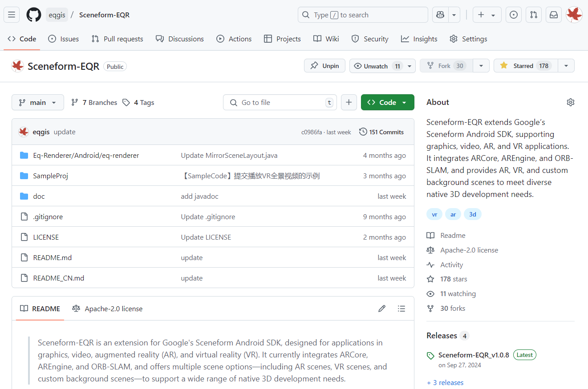The width and height of the screenshot is (588, 389).
Task: Open the main branch selector
Action: coord(38,102)
